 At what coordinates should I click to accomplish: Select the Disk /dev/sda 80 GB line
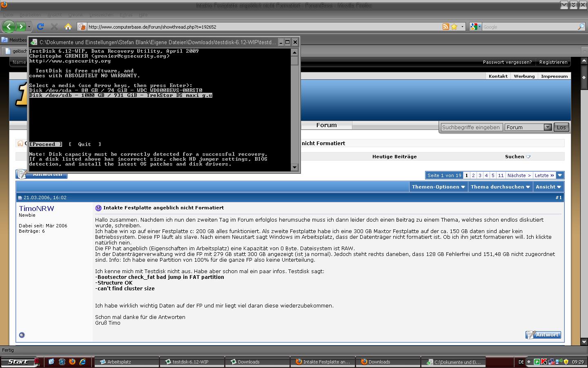pos(116,90)
